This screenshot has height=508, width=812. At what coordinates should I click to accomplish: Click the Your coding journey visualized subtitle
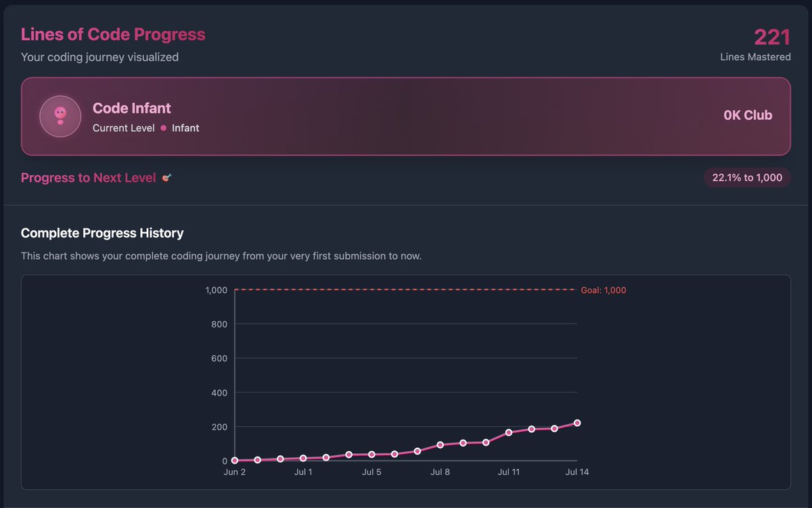coord(100,57)
